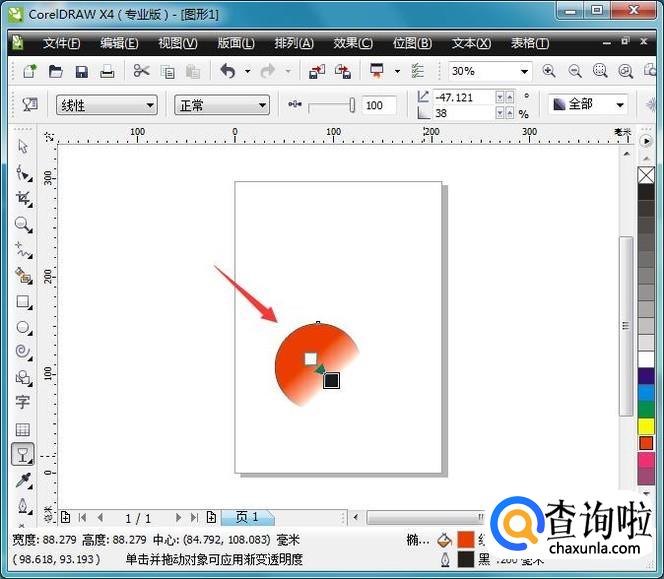Expand the 30% zoom level dropdown
Image resolution: width=664 pixels, height=579 pixels.
pyautogui.click(x=524, y=72)
